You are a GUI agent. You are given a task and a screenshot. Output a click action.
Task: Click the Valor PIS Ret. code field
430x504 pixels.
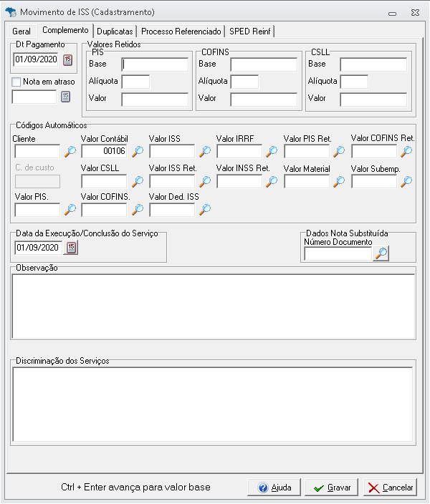tap(307, 151)
